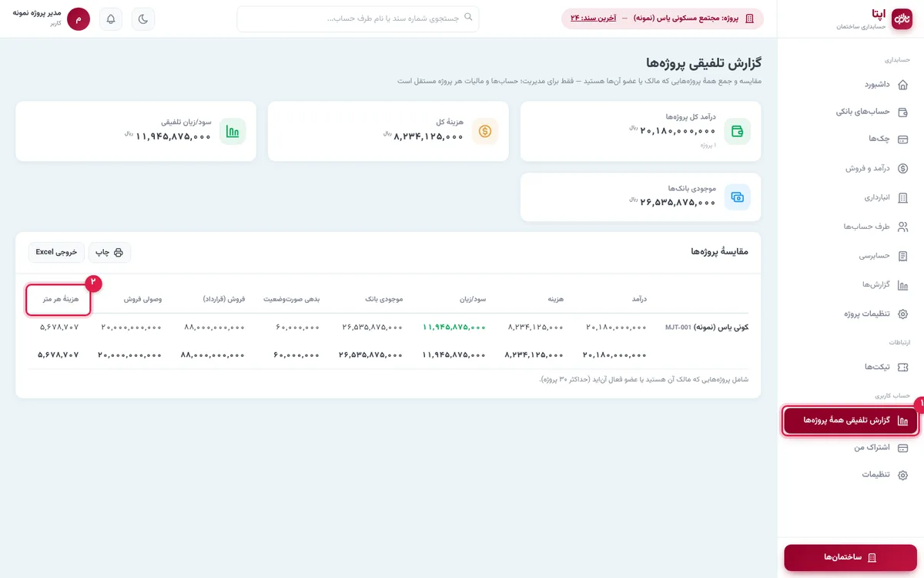Click the فروش (قرارداد) column header
924x578 pixels.
click(x=224, y=299)
